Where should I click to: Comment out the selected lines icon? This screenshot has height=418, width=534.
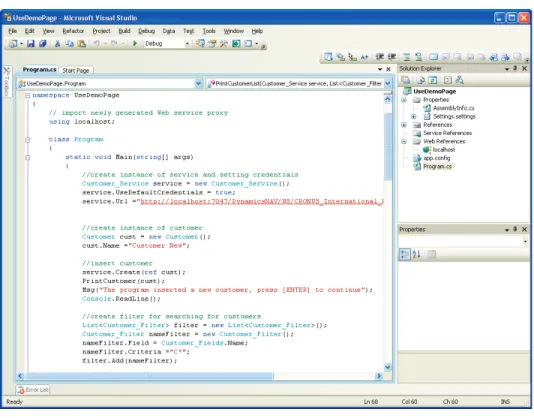point(406,57)
